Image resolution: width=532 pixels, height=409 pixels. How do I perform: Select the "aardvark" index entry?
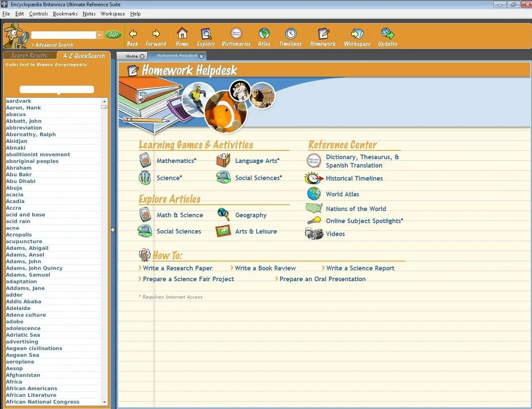tap(53, 101)
